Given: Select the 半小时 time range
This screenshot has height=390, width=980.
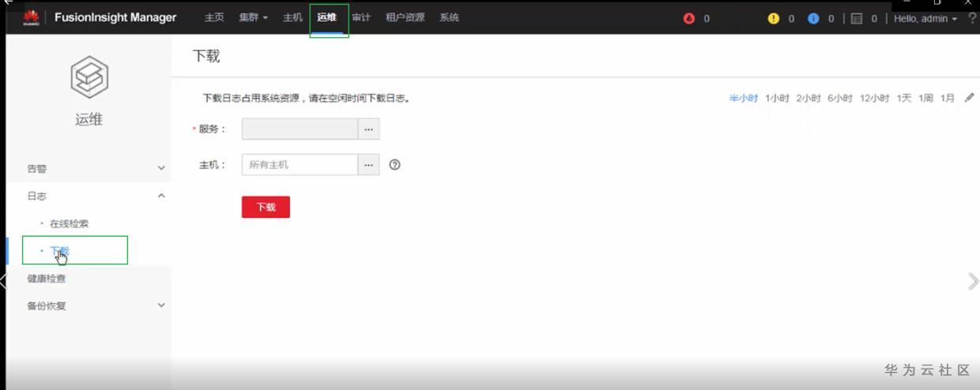Looking at the screenshot, I should point(743,98).
